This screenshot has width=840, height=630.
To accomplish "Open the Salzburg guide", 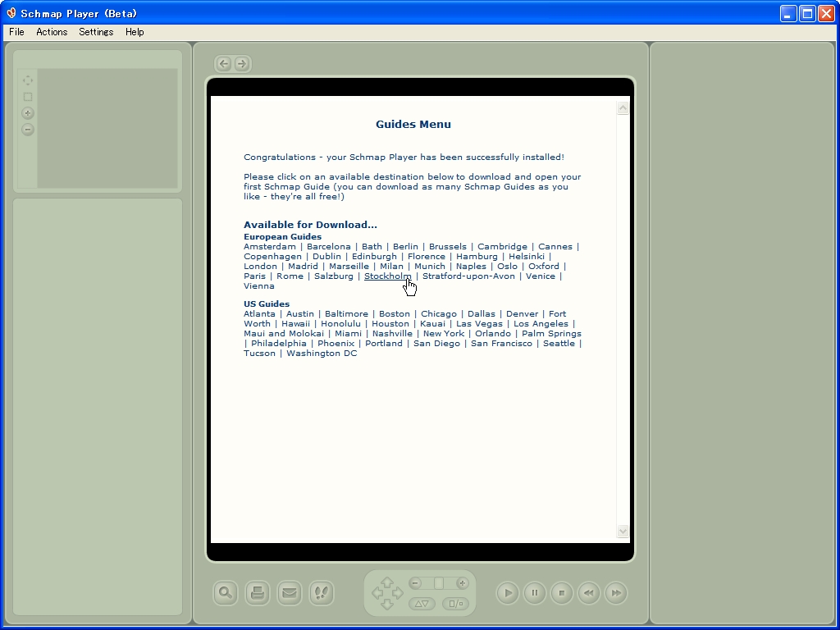I will (x=334, y=276).
